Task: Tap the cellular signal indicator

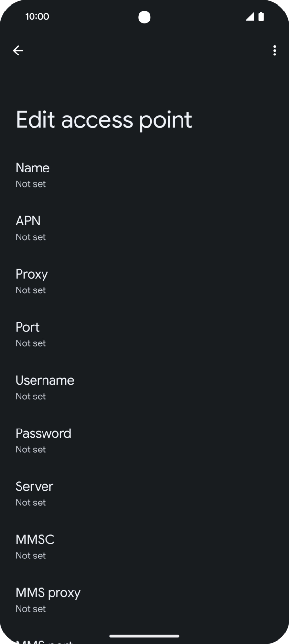Action: (x=249, y=16)
